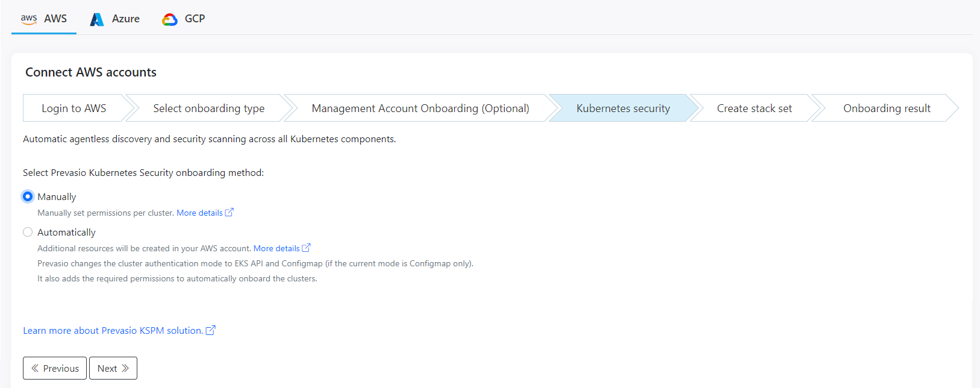Click the Previous button

[x=55, y=368]
